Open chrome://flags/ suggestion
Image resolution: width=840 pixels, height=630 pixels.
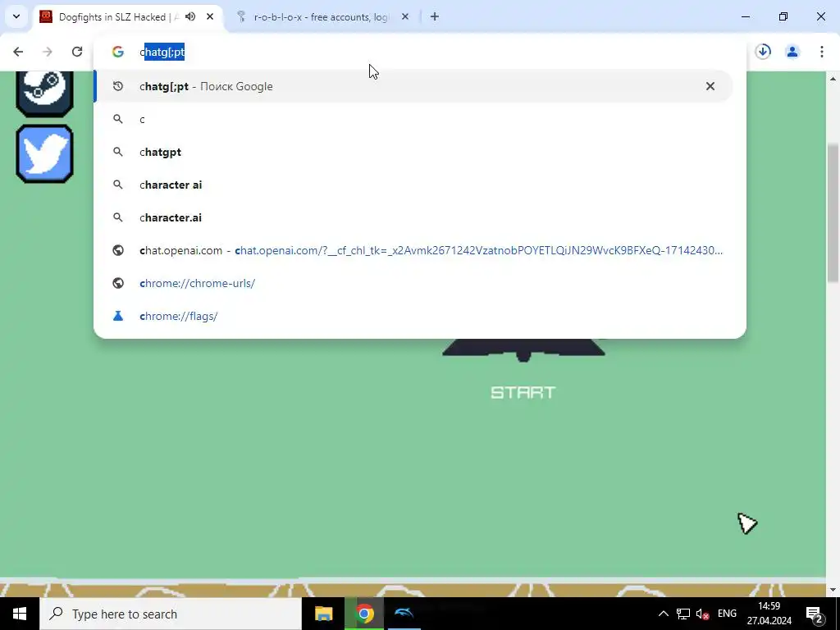413,316
